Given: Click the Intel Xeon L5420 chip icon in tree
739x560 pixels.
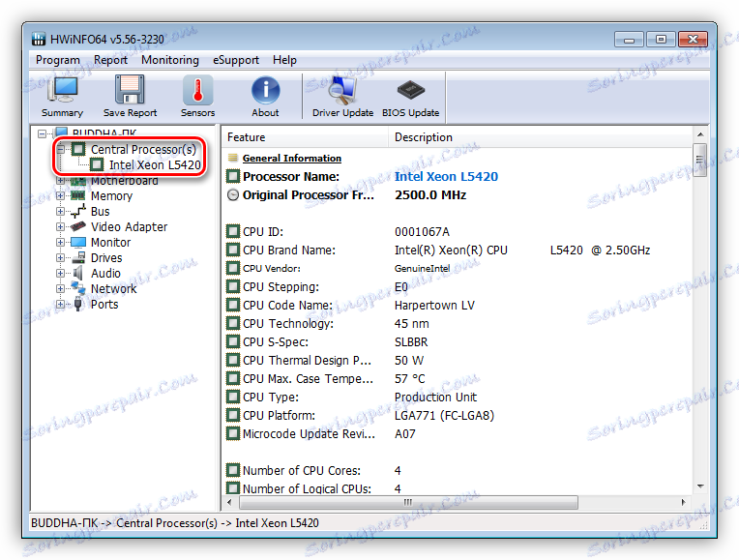Looking at the screenshot, I should pyautogui.click(x=97, y=164).
